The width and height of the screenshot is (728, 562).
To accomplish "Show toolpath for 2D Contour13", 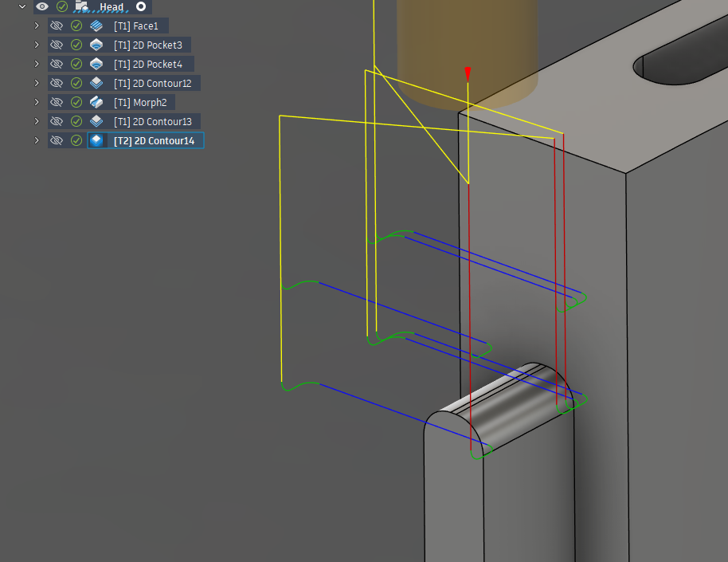I will point(57,121).
